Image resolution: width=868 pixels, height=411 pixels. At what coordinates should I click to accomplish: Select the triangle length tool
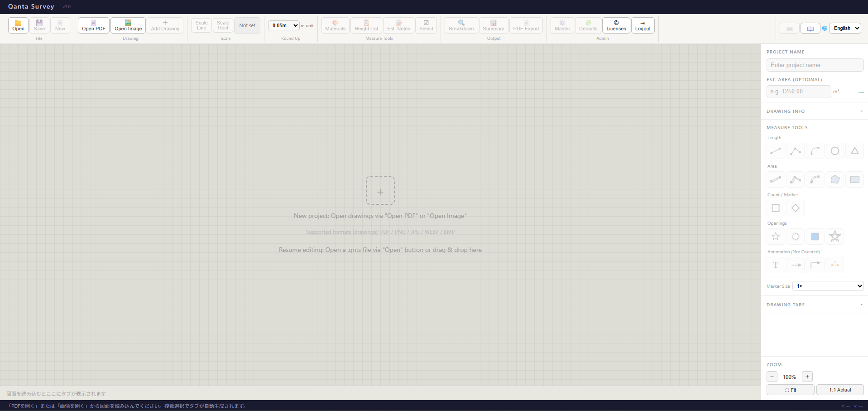(x=855, y=151)
